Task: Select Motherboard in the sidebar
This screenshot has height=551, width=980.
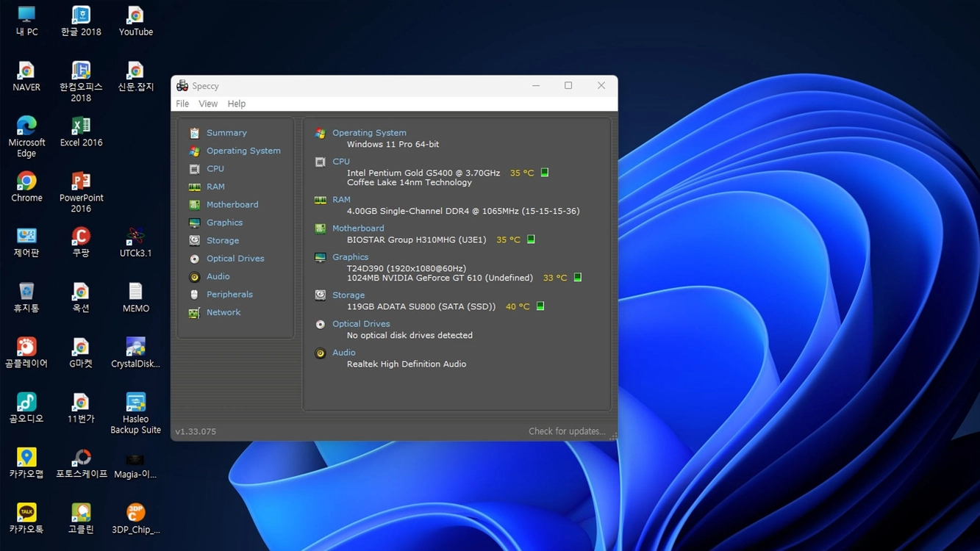Action: pos(232,205)
